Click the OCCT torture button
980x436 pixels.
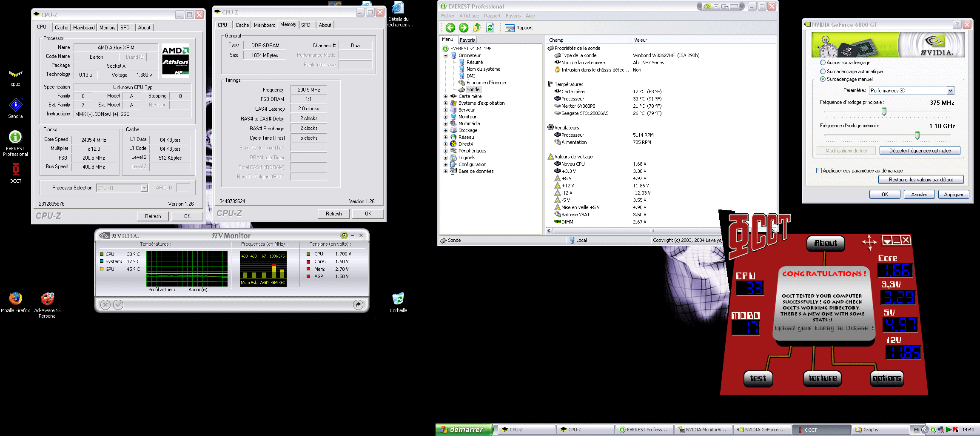click(822, 378)
